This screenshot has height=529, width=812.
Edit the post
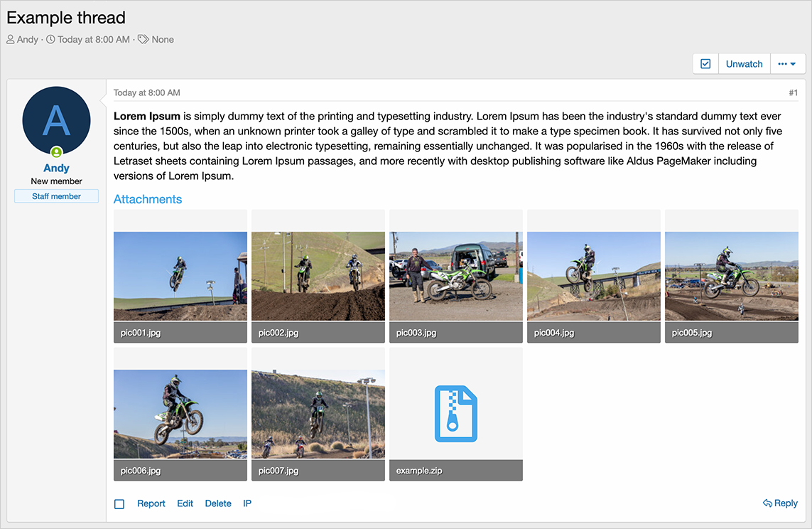point(185,503)
